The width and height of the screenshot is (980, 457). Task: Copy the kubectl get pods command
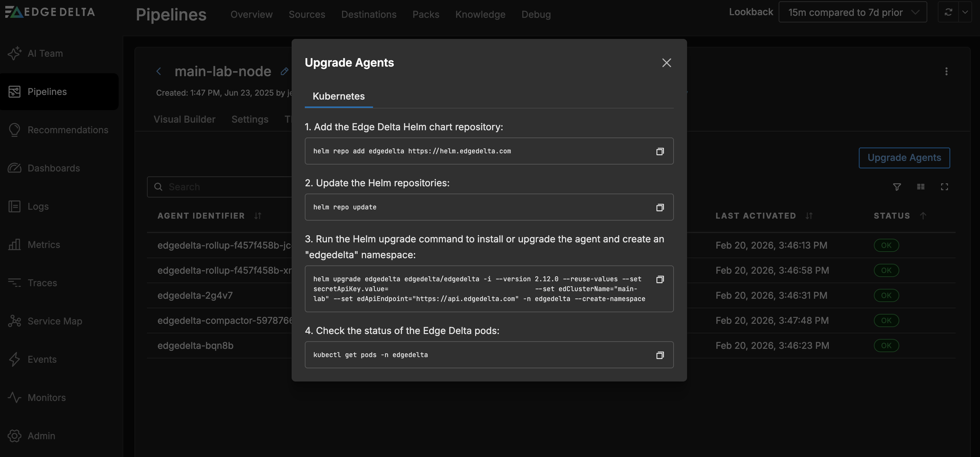point(660,355)
